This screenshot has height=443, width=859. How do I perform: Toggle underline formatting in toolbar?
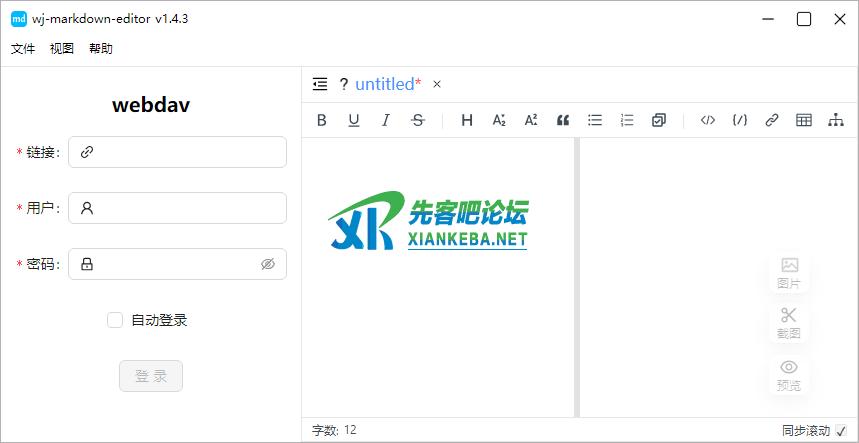[x=354, y=120]
